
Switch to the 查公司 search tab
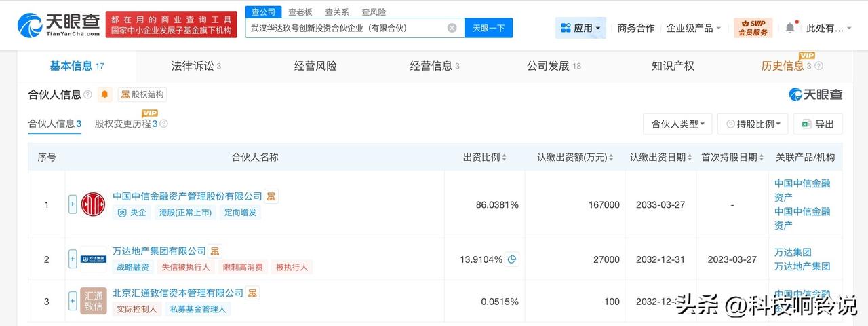point(263,12)
